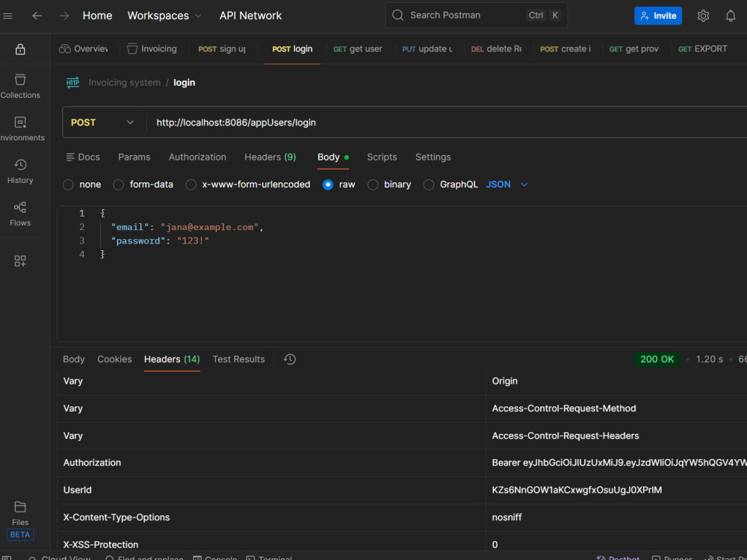This screenshot has height=560, width=747.
Task: Click the X-Content-Type-Options nosniff value
Action: (x=506, y=517)
